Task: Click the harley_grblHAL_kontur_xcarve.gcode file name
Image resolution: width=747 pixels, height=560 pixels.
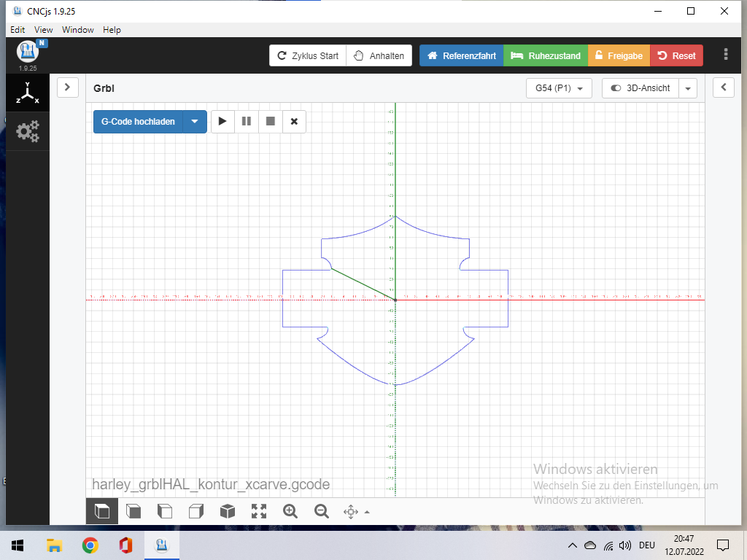Action: click(x=211, y=484)
